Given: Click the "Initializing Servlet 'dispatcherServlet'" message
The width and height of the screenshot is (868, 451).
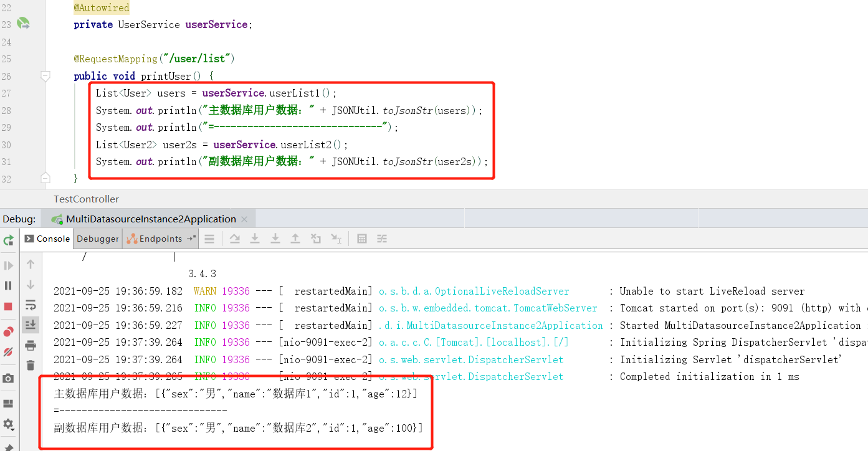Looking at the screenshot, I should tap(731, 359).
